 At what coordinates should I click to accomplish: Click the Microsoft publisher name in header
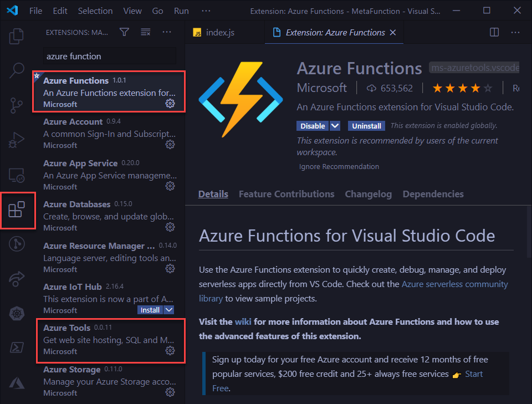coord(321,88)
